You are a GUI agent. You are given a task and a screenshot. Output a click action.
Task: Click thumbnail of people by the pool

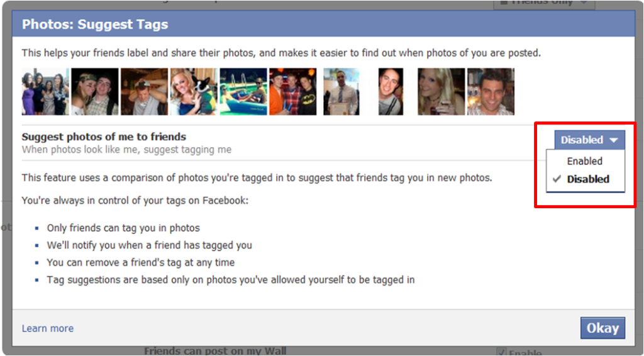243,92
